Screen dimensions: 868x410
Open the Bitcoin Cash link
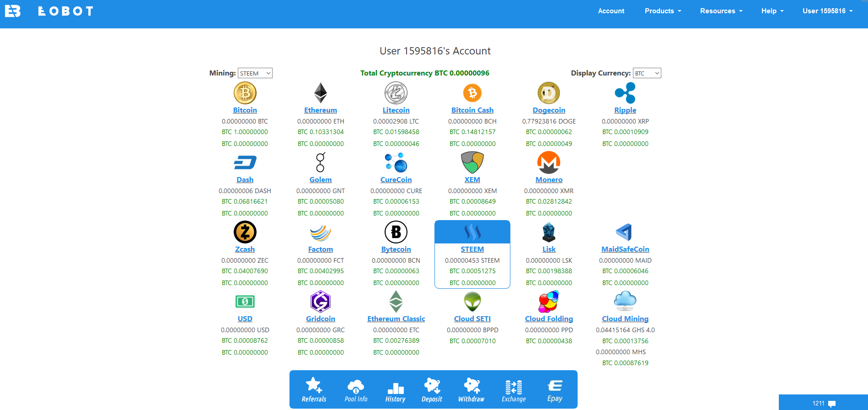tap(472, 110)
